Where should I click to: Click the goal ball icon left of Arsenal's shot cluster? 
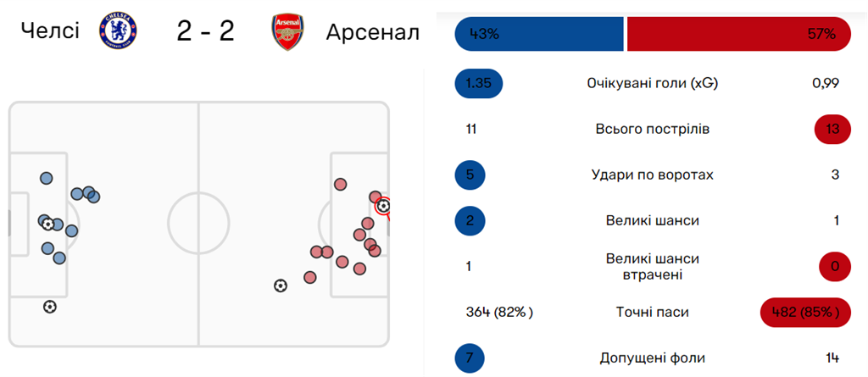(x=281, y=286)
